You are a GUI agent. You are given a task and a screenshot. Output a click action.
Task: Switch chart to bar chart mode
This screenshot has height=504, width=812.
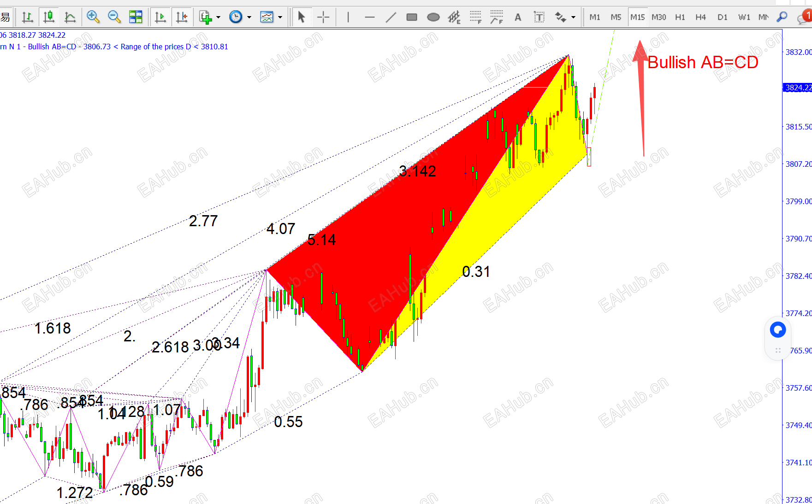point(28,18)
